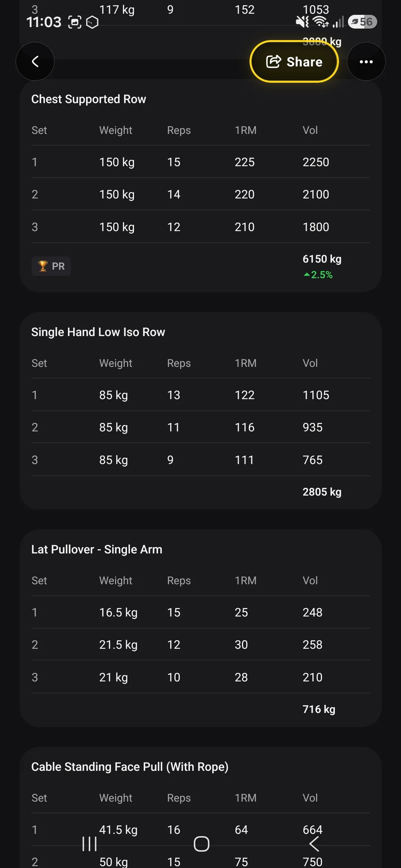
Task: Select set 1 of Chest Supported Row
Action: [201, 162]
